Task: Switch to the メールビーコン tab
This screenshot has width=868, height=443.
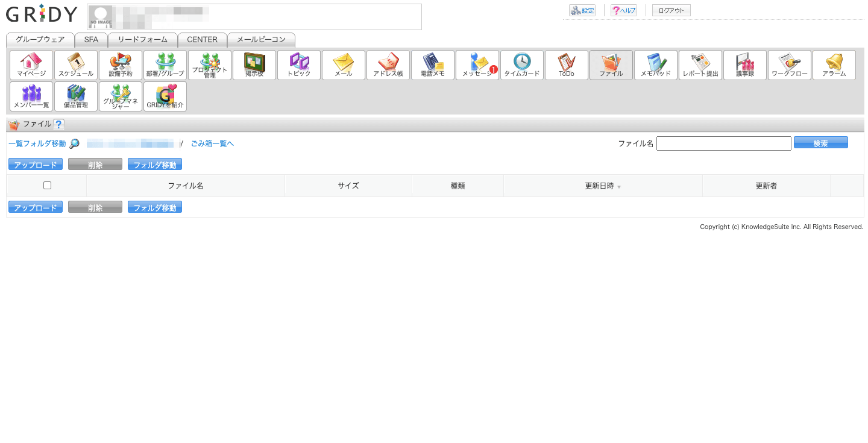Action: click(261, 40)
